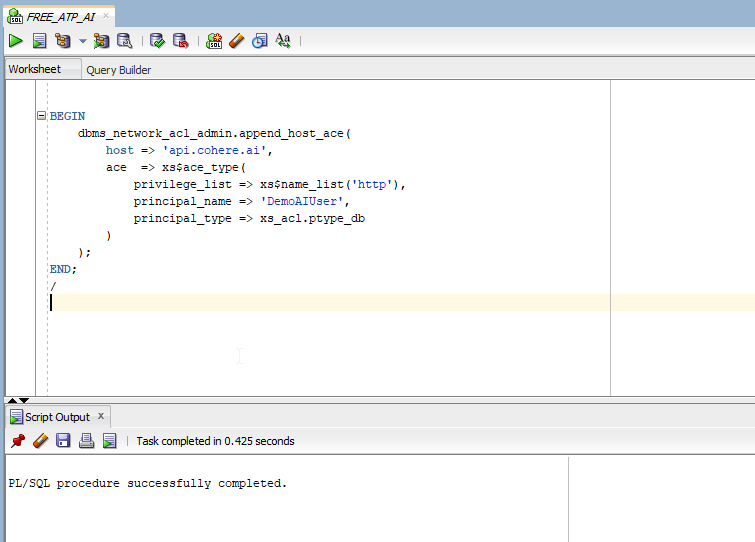Select the FREE_ATP_AI connection tab
This screenshot has height=542, width=755.
point(60,17)
